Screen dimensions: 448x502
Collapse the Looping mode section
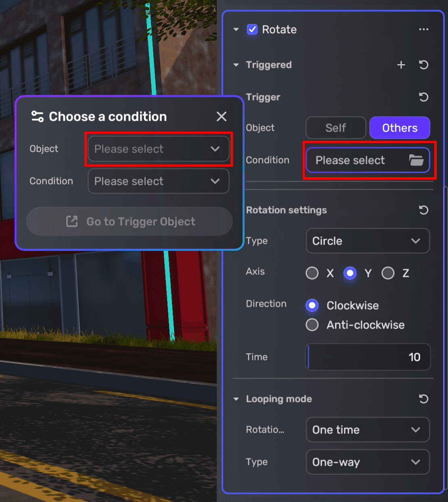tap(236, 399)
